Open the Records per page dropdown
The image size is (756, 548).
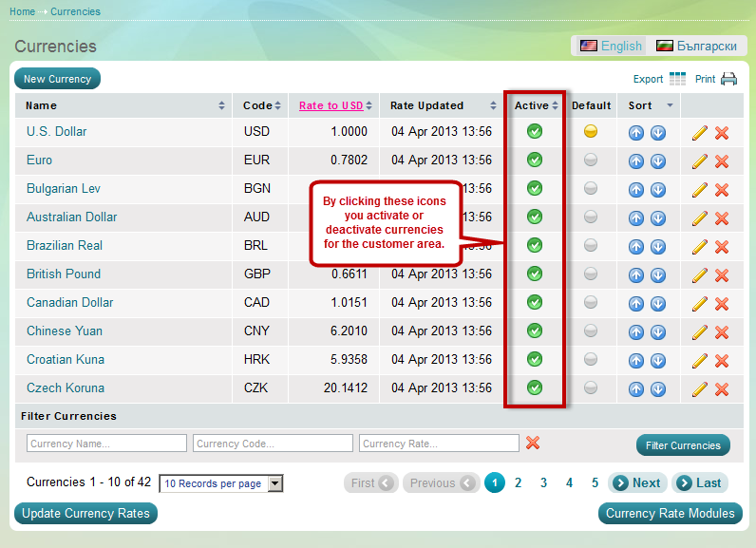point(221,483)
